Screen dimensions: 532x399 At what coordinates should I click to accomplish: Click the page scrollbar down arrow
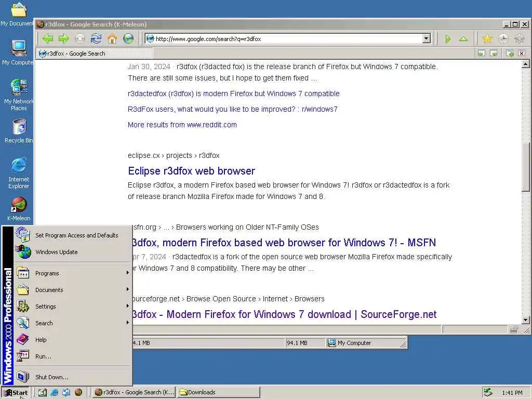point(526,320)
